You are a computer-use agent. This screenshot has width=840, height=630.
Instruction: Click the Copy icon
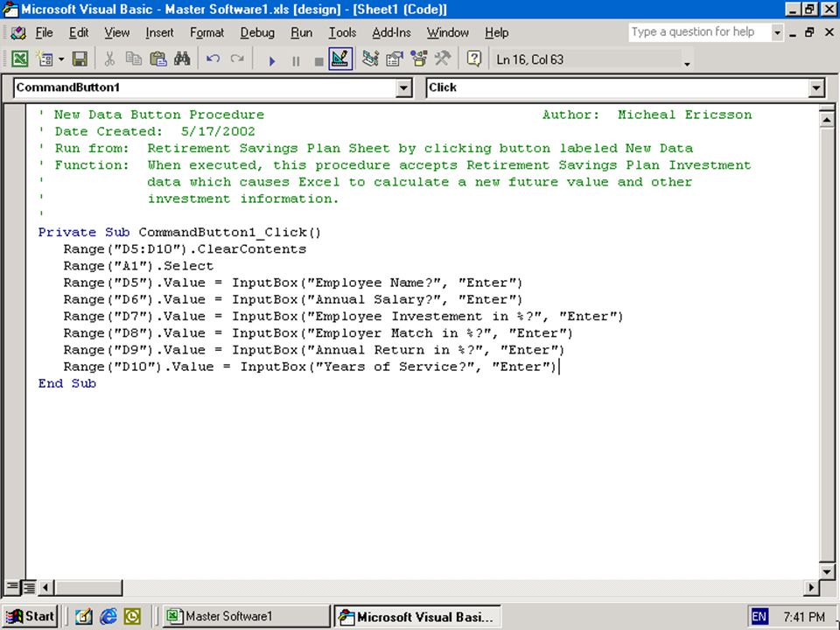click(x=133, y=59)
